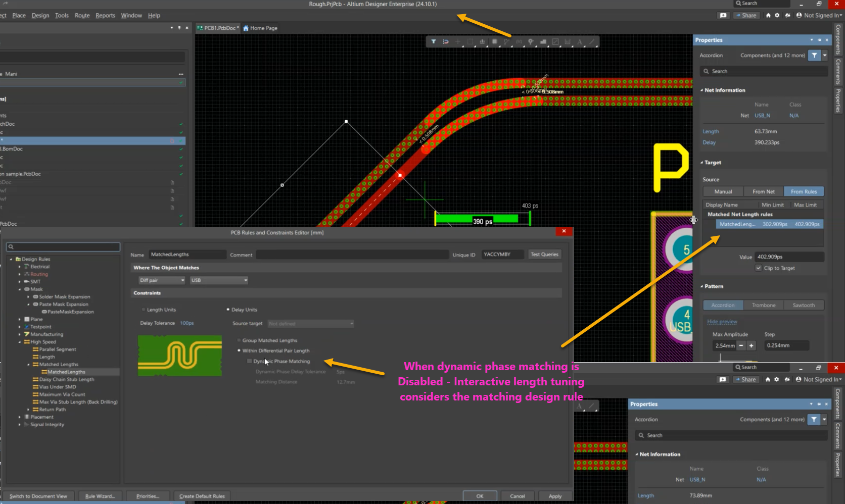Select the Delay Units radio button
Screen dimensions: 845x504
(x=228, y=310)
